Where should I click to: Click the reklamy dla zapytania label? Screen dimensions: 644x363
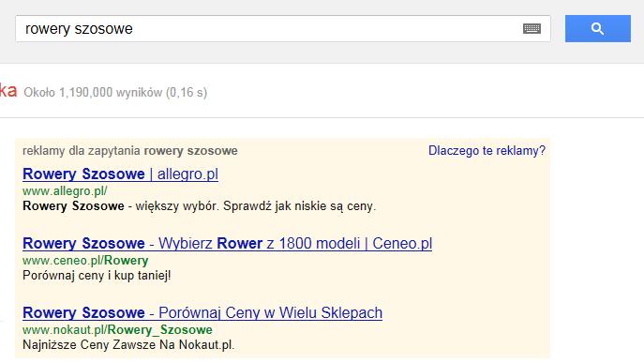pos(82,151)
